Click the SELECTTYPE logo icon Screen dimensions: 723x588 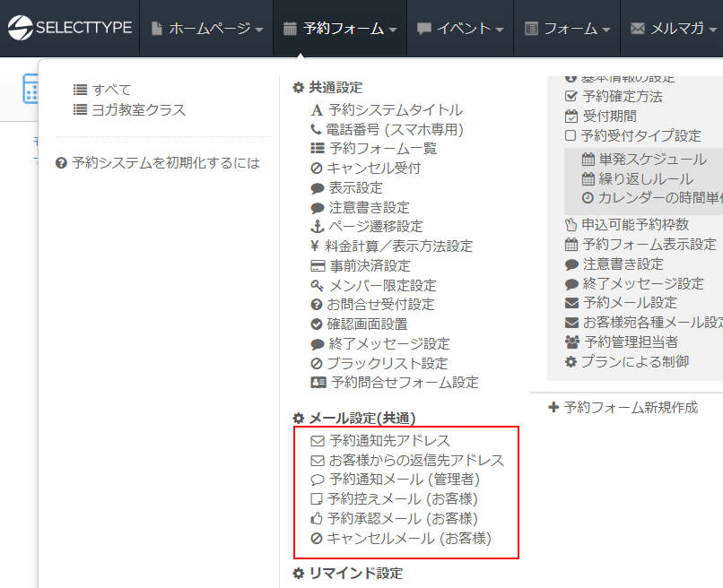20,28
